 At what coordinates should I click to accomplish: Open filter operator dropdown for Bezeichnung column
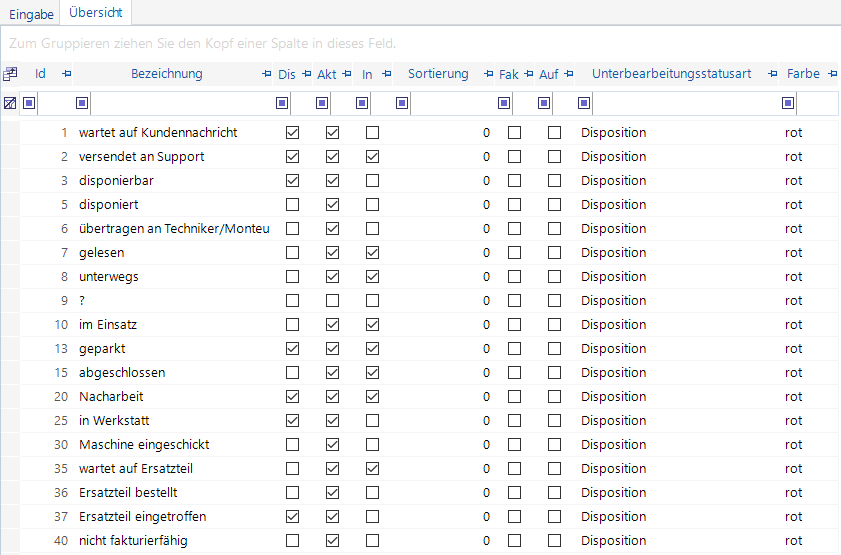pyautogui.click(x=83, y=103)
